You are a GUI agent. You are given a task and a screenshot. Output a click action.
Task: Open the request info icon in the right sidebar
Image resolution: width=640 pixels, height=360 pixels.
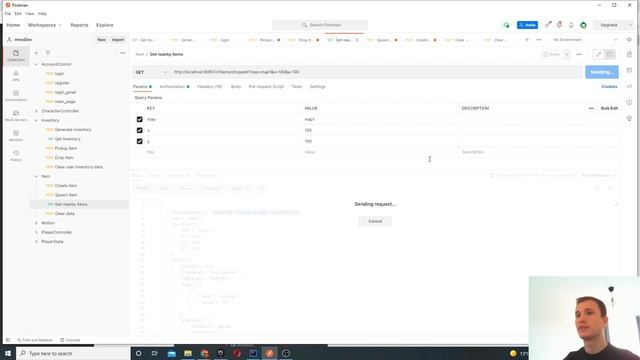(x=629, y=102)
